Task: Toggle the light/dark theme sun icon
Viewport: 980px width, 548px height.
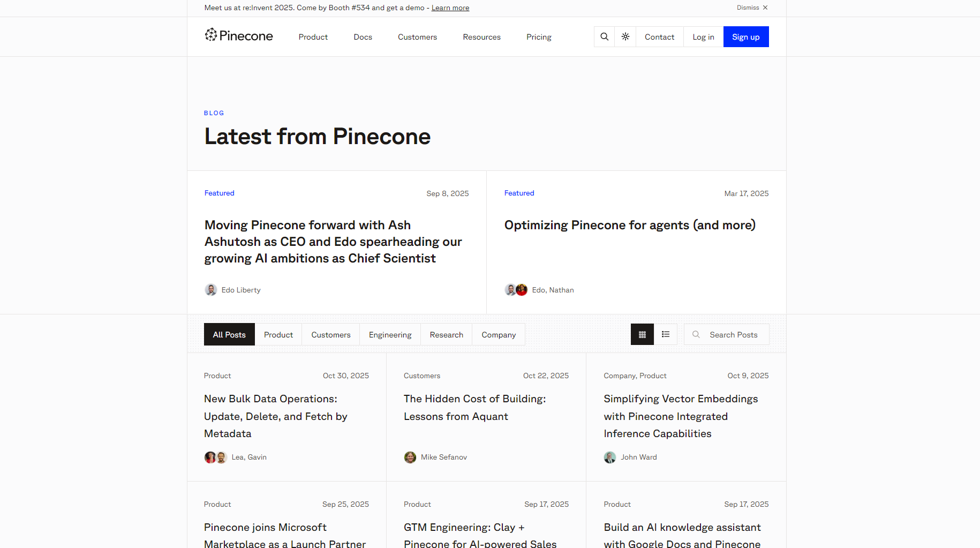Action: [625, 37]
